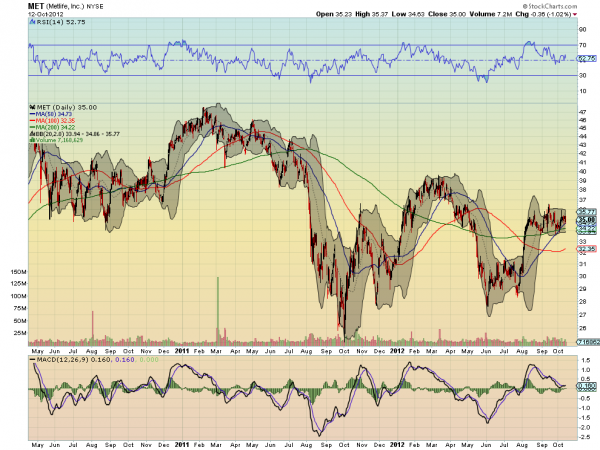600x450 pixels.
Task: Click the RSI(14) 52.75 indicator label
Action: tap(58, 22)
